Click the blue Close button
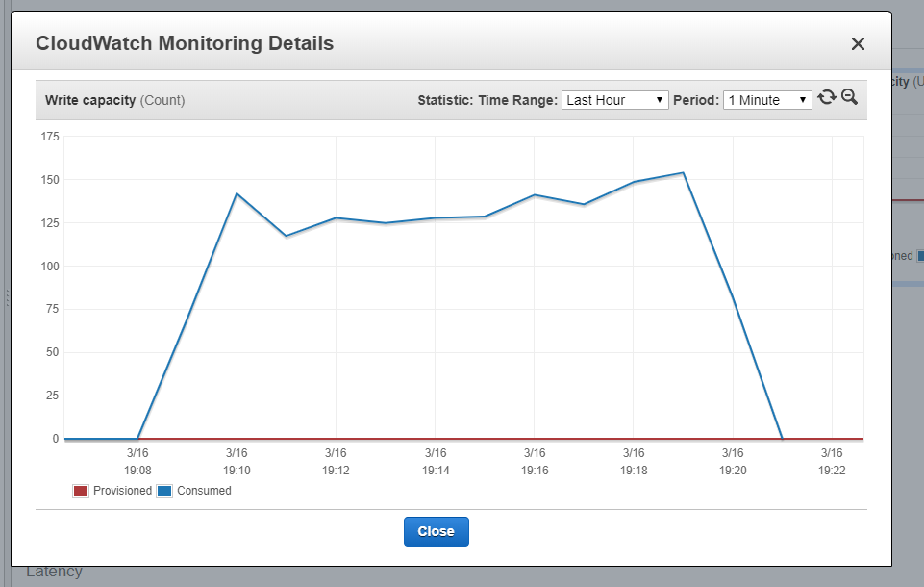Viewport: 924px width, 587px height. pyautogui.click(x=437, y=531)
